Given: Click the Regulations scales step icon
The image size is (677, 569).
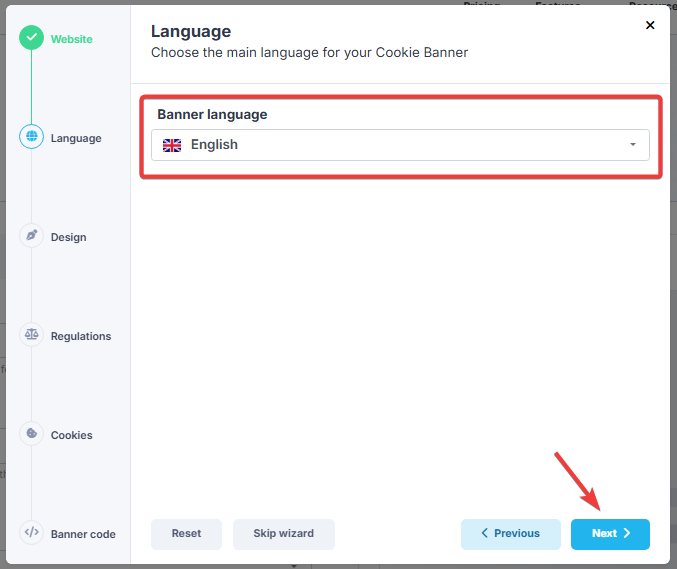Looking at the screenshot, I should coord(32,335).
